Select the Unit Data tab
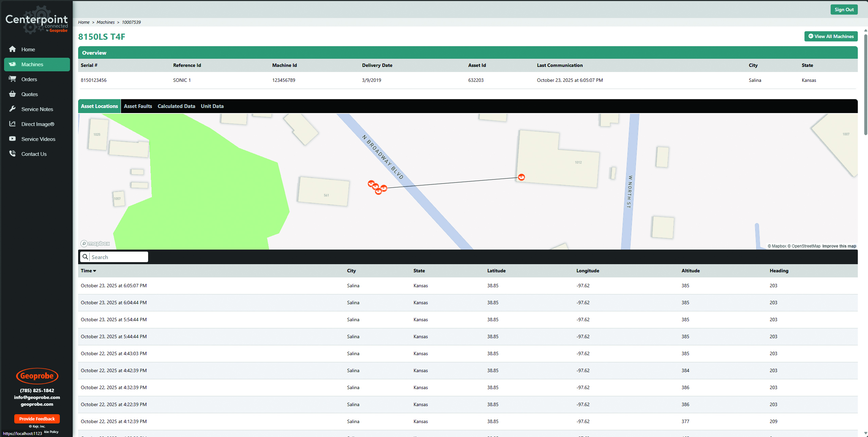The height and width of the screenshot is (437, 868). [212, 106]
